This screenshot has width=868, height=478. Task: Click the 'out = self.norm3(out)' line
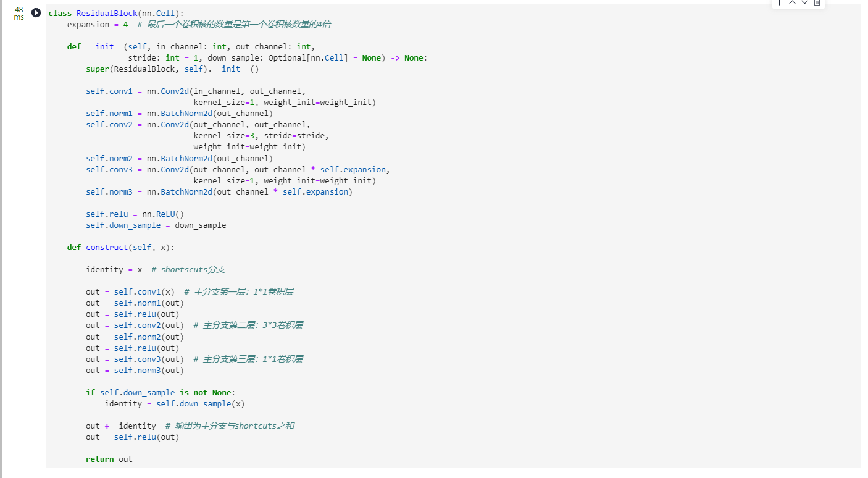click(x=135, y=371)
